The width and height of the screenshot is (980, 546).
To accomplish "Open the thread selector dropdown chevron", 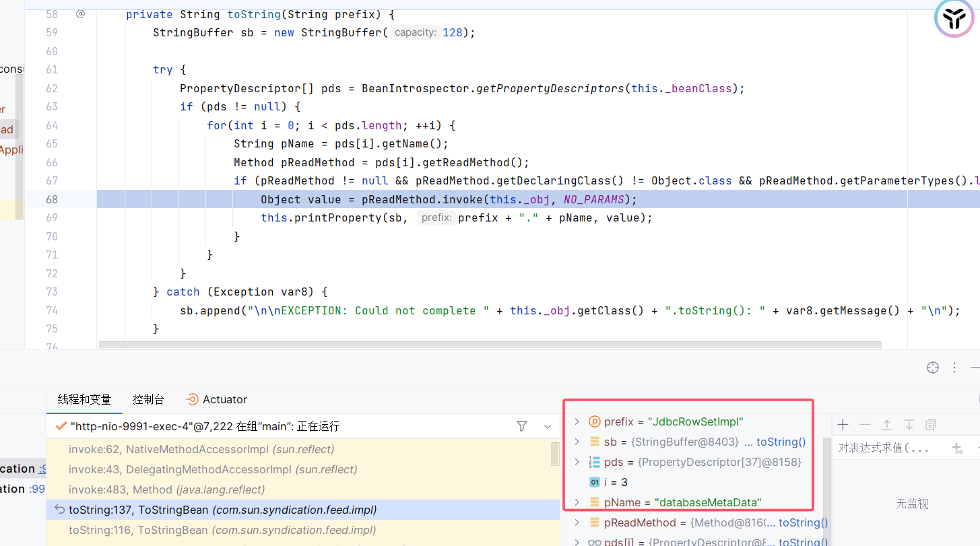I will pos(547,426).
